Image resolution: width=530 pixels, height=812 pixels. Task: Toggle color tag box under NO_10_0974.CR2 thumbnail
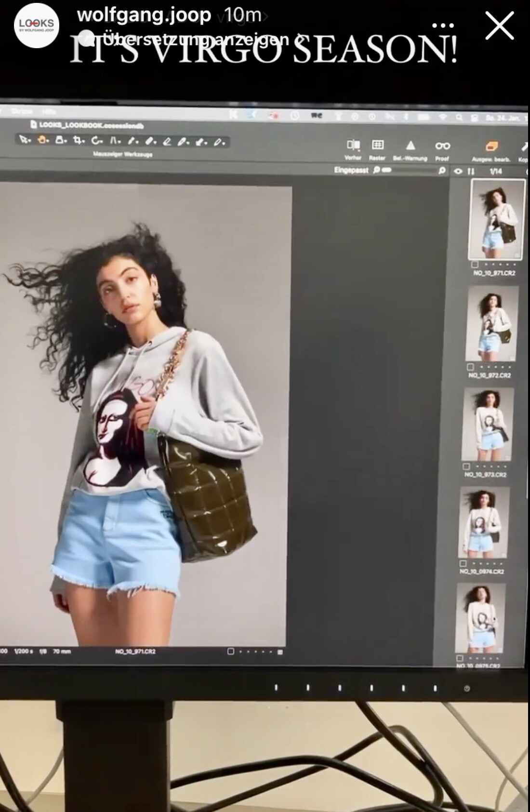(x=463, y=563)
